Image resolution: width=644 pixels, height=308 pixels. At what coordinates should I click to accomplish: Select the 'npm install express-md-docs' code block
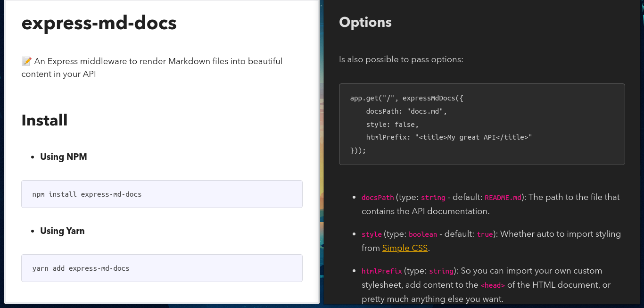[162, 194]
